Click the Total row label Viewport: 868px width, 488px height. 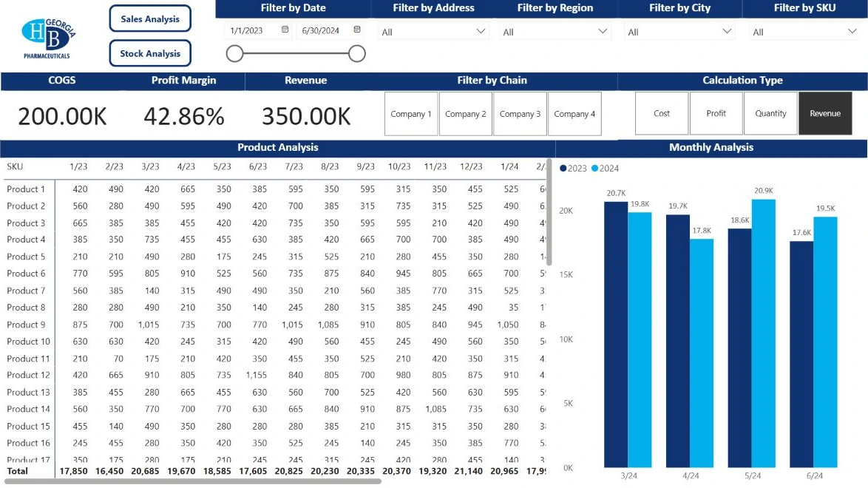point(17,472)
